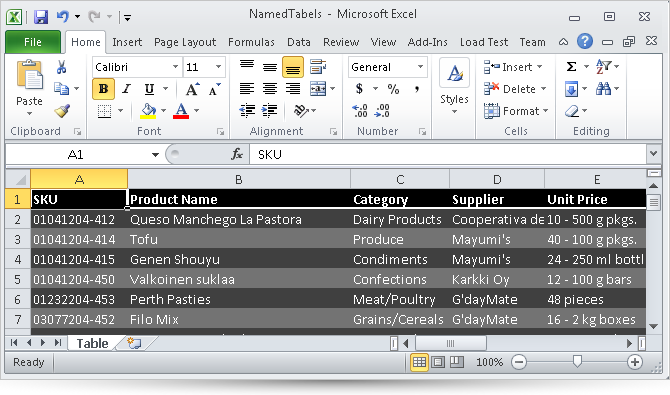
Task: Switch to the Review tab
Action: pyautogui.click(x=341, y=42)
